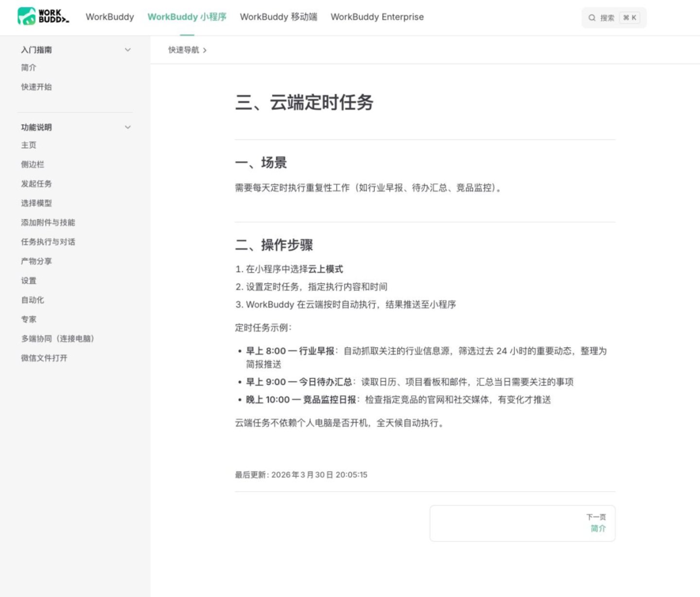Open the 侧边栏 sidebar item
The width and height of the screenshot is (700, 597).
(33, 164)
